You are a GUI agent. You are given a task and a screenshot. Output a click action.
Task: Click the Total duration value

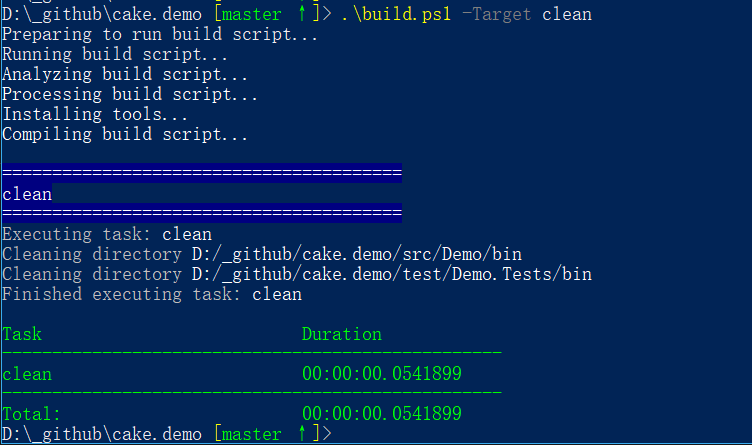tap(382, 413)
